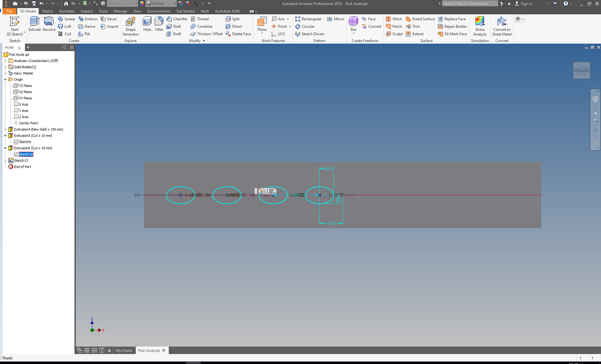
Task: Launch the Shape Generator
Action: (x=130, y=25)
